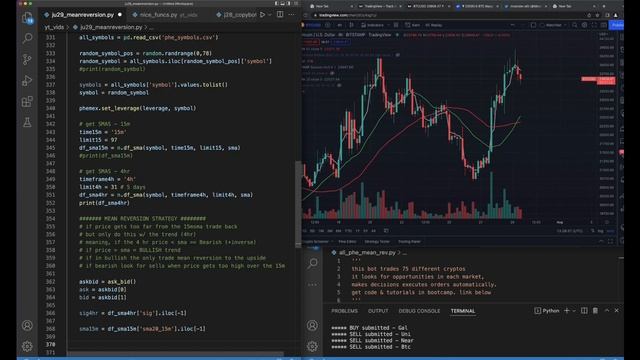Click line 354 MEAN REVERSION STRATEGY comment
The width and height of the screenshot is (640, 360).
click(x=142, y=219)
